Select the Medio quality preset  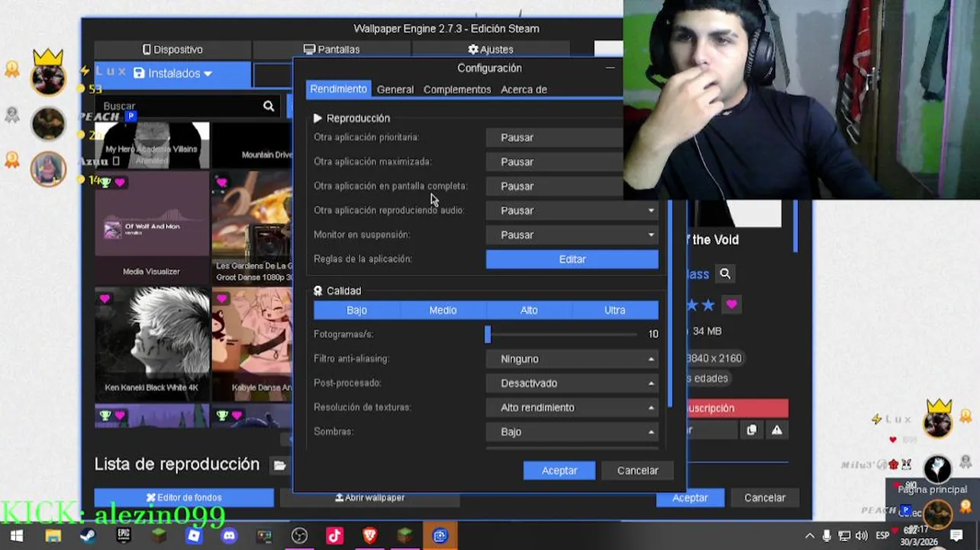(443, 310)
